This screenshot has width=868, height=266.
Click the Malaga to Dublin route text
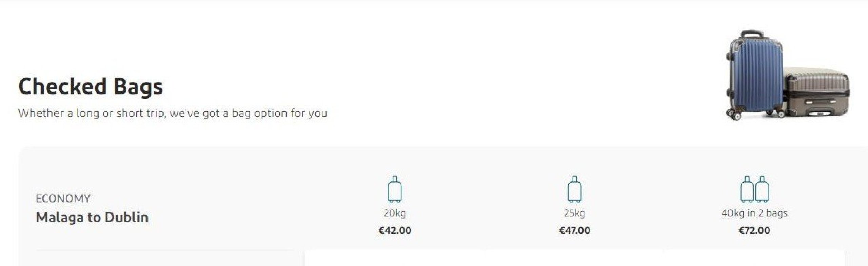[92, 217]
